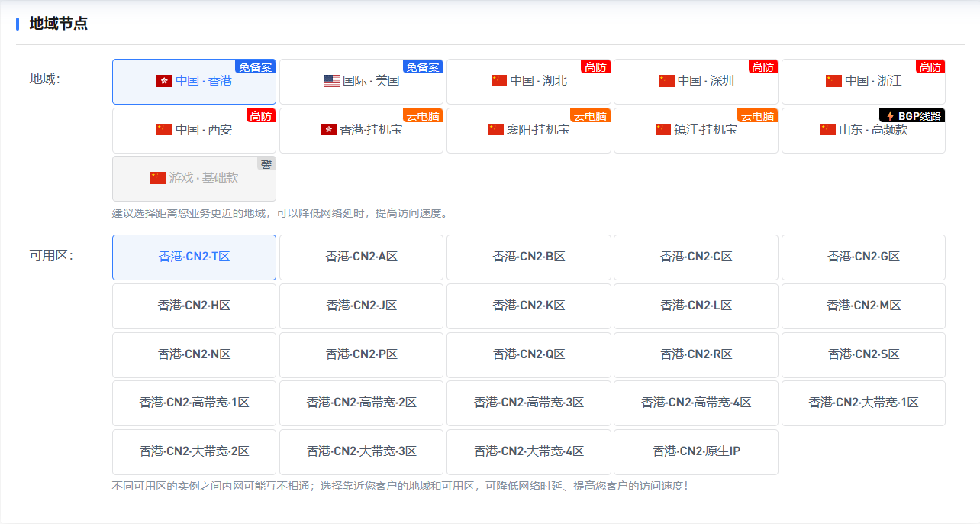The width and height of the screenshot is (980, 524).
Task: Select the 镇江·挂机宝 region option
Action: coord(696,131)
